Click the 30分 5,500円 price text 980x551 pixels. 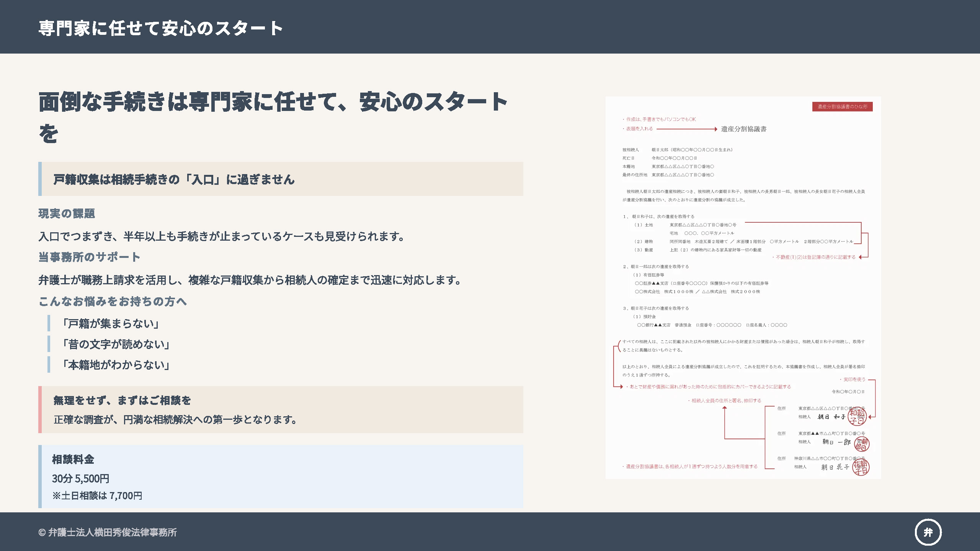[81, 478]
